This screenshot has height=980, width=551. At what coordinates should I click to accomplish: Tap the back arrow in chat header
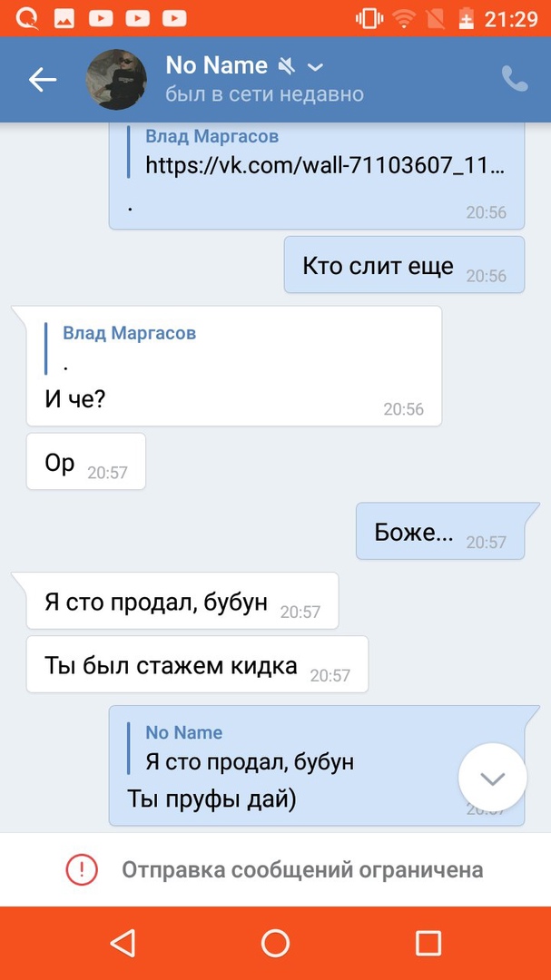(43, 80)
